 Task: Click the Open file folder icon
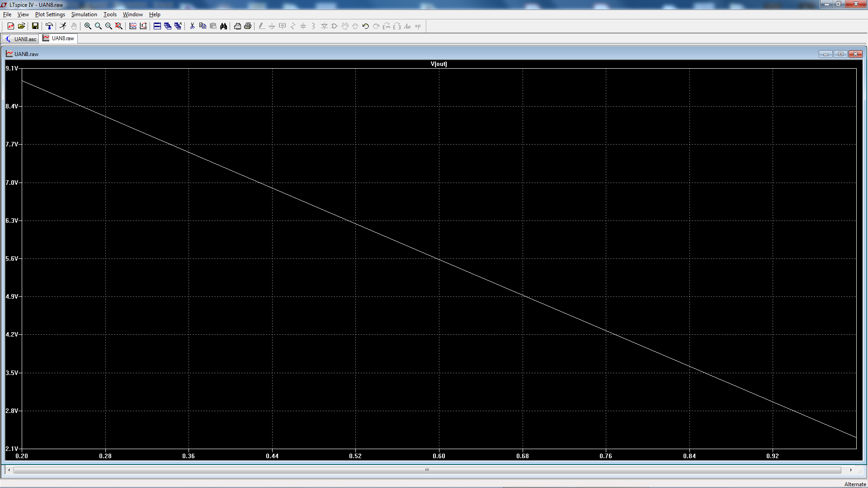coord(21,26)
